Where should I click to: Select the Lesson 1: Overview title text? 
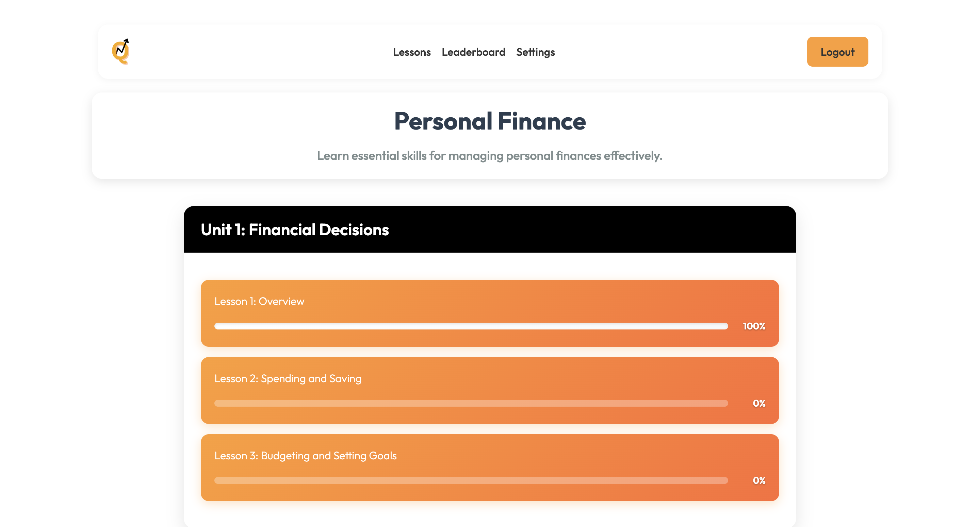point(259,302)
